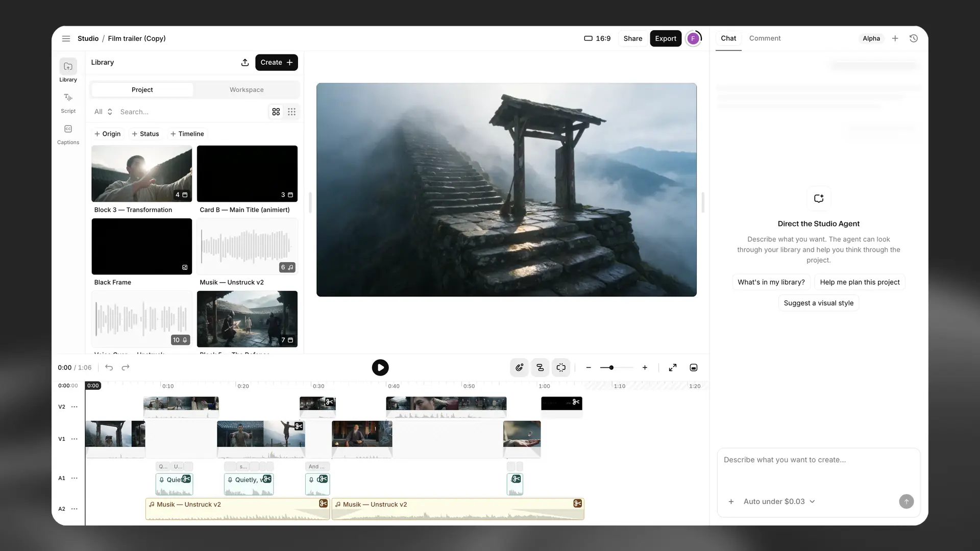Click the 0:00 playhead marker on the timeline

[x=93, y=386]
